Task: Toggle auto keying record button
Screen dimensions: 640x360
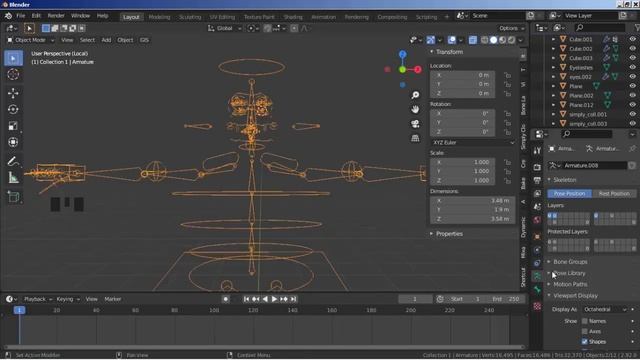Action: point(225,299)
